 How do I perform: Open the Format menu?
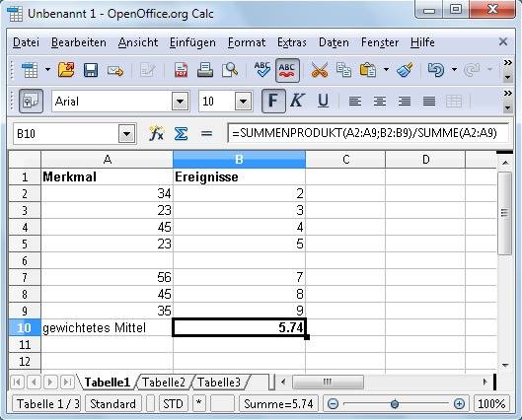coord(247,42)
